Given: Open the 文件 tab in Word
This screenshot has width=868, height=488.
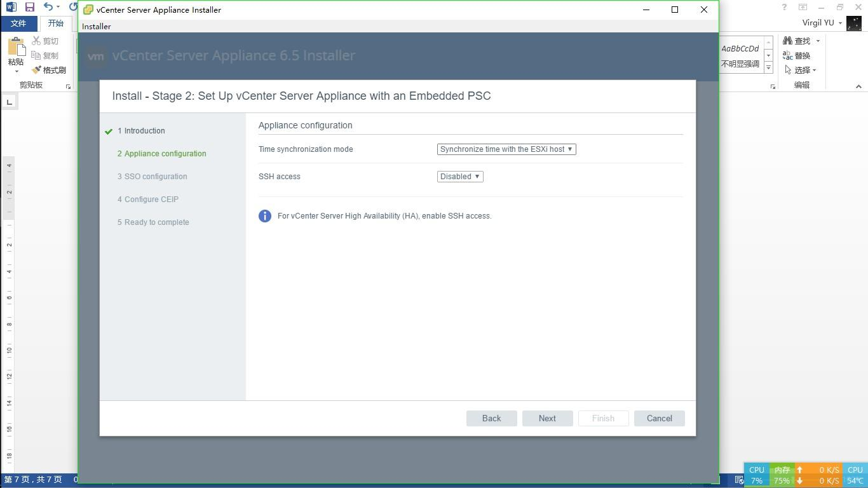Looking at the screenshot, I should tap(18, 24).
